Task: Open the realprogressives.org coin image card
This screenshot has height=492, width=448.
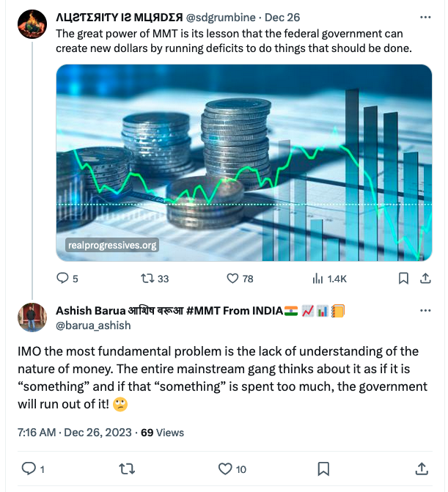Action: tap(244, 163)
